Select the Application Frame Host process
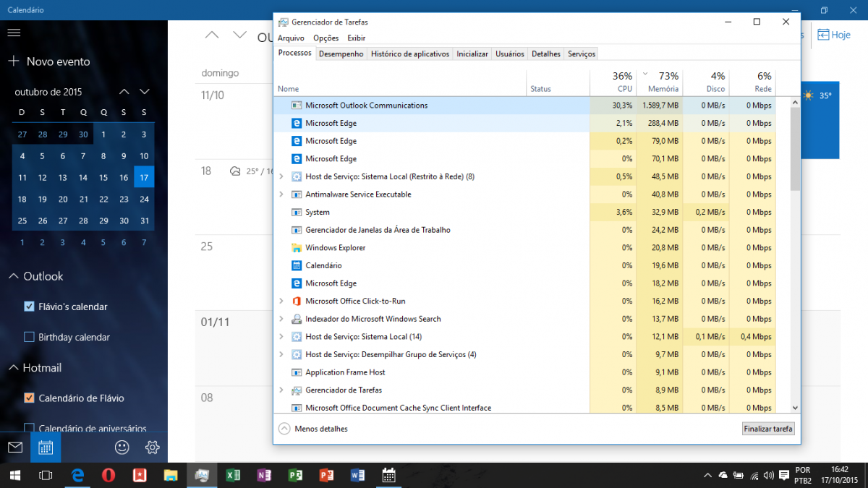The width and height of the screenshot is (868, 488). [x=525, y=372]
